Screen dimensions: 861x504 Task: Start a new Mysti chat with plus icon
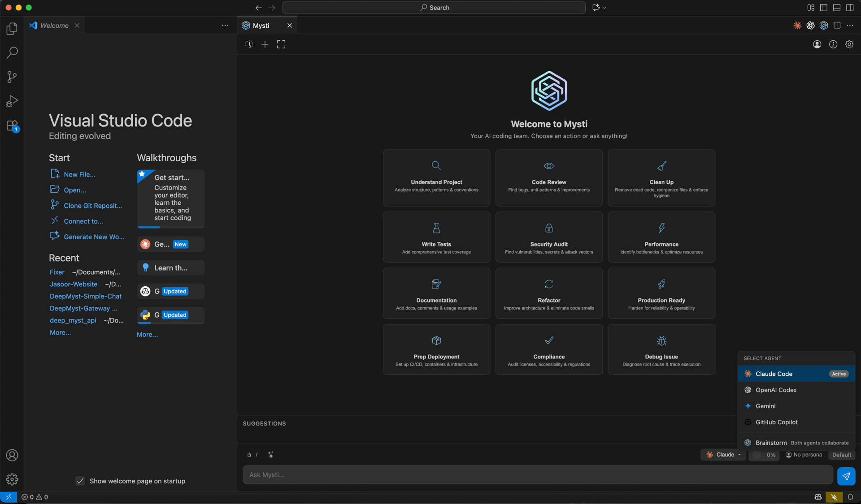tap(265, 44)
